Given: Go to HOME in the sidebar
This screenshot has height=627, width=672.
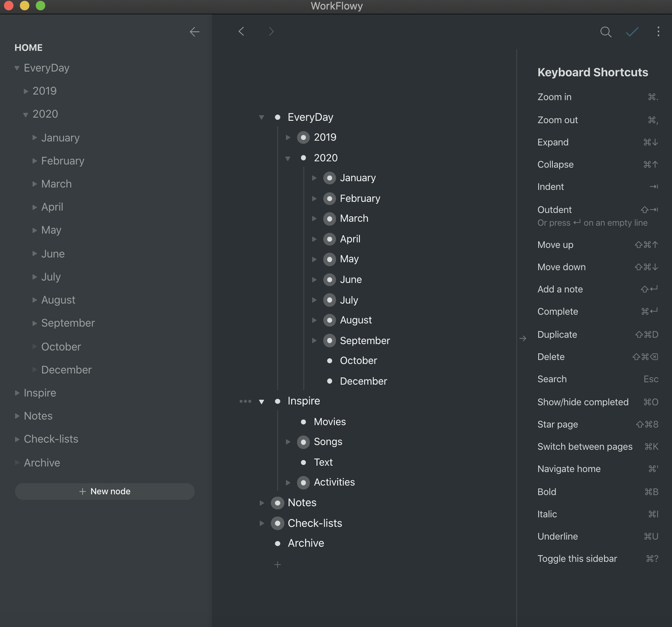Looking at the screenshot, I should tap(29, 48).
